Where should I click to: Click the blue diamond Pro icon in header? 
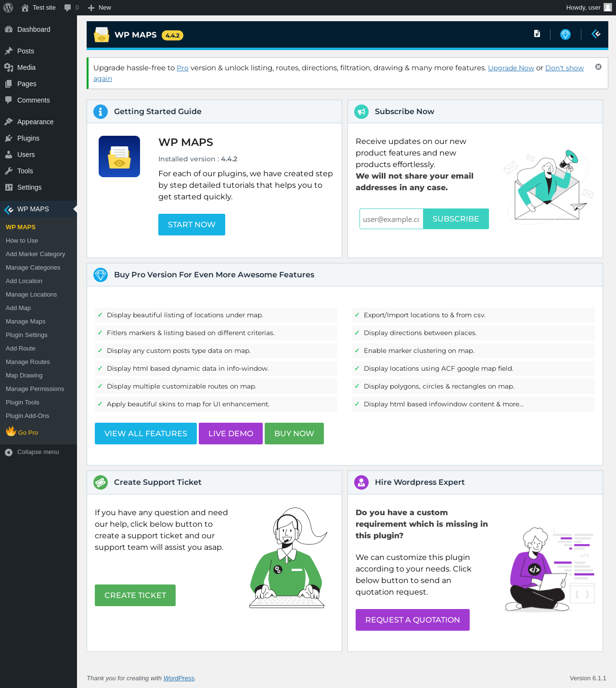565,34
